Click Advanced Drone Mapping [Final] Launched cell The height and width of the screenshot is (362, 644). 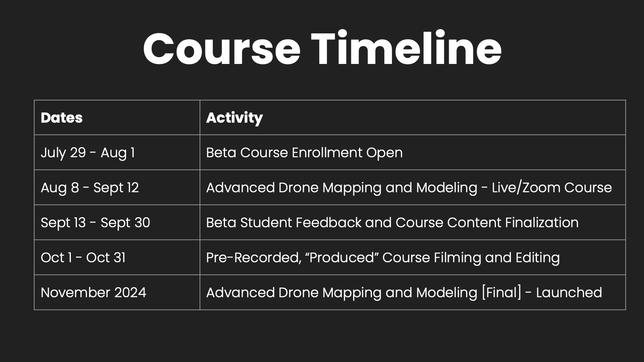(x=413, y=292)
